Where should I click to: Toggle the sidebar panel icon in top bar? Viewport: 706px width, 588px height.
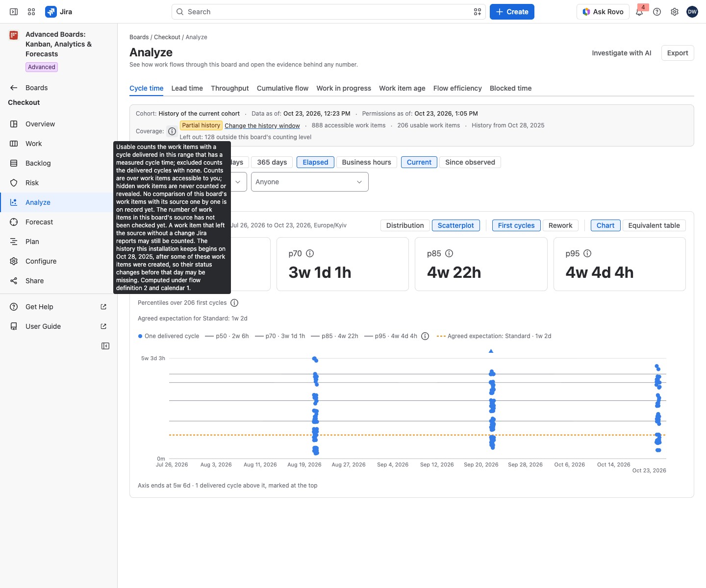coord(14,12)
